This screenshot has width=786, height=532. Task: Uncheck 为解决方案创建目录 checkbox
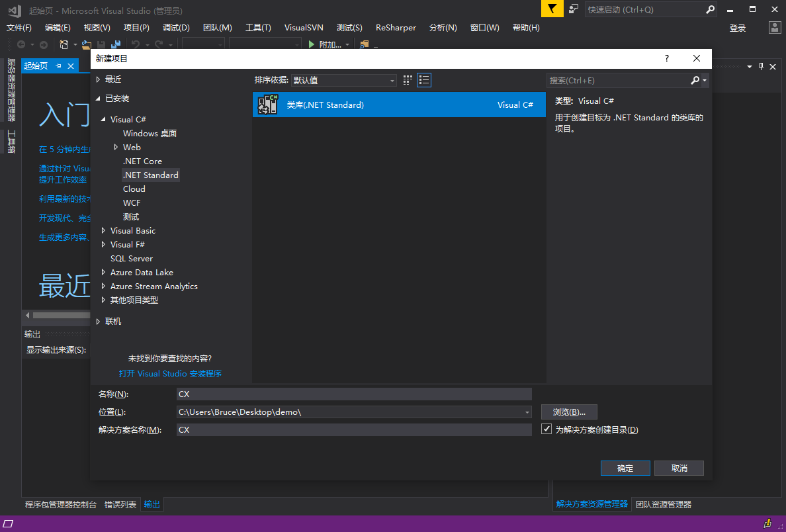point(546,429)
